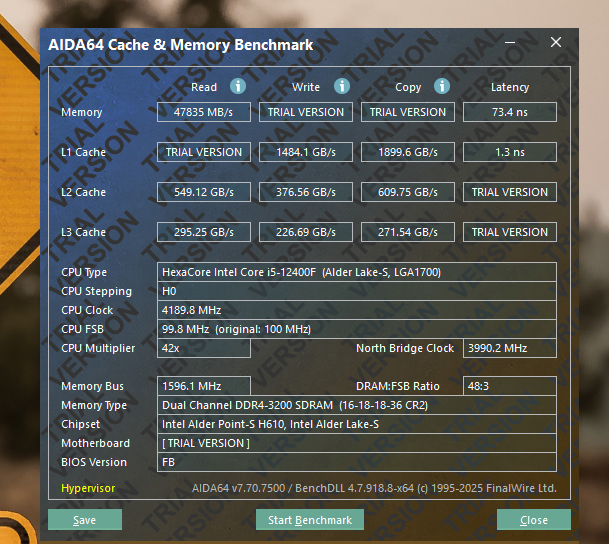
Task: Click the L1 Cache copy 1899.6 GB/s
Action: coord(408,152)
